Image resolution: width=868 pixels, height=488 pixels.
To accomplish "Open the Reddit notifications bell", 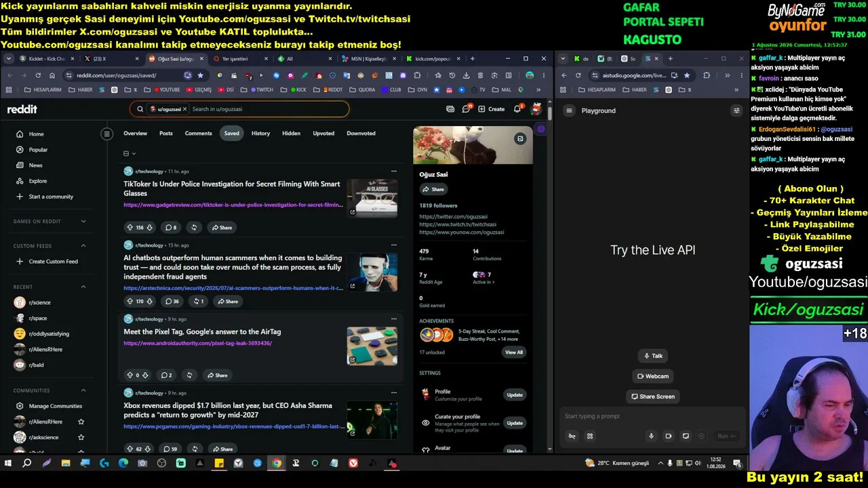I will point(517,108).
